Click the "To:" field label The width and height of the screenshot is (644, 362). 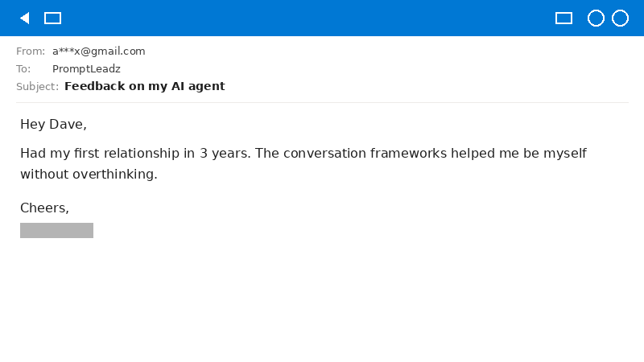tap(23, 68)
